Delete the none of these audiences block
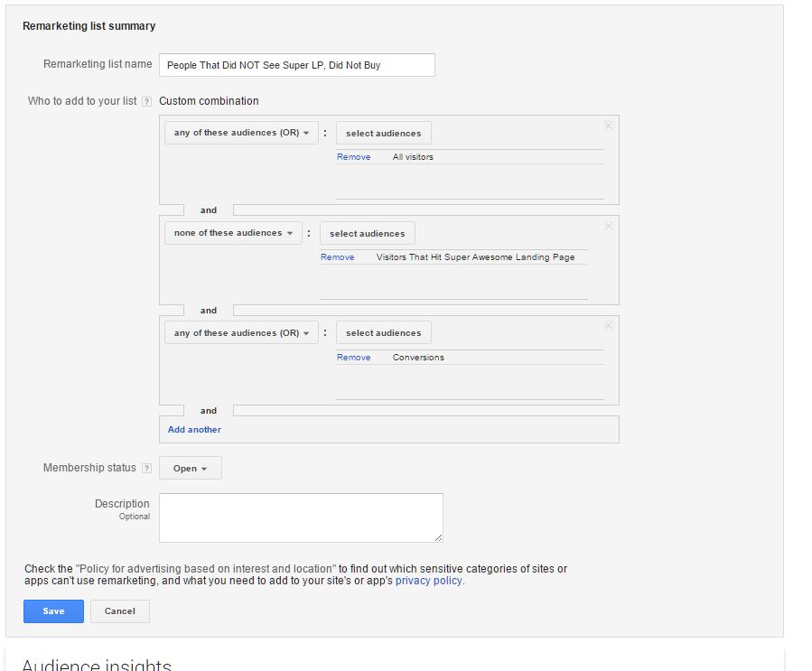Image resolution: width=812 pixels, height=671 pixels. pos(609,226)
